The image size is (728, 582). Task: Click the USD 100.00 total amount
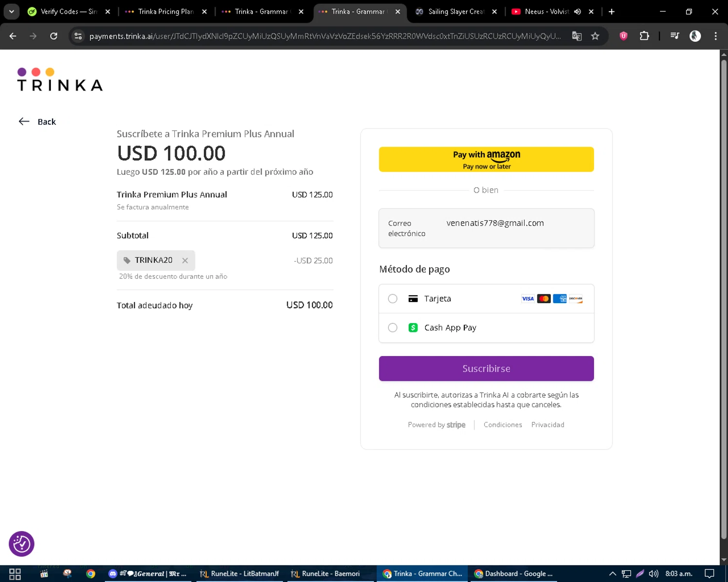point(309,305)
